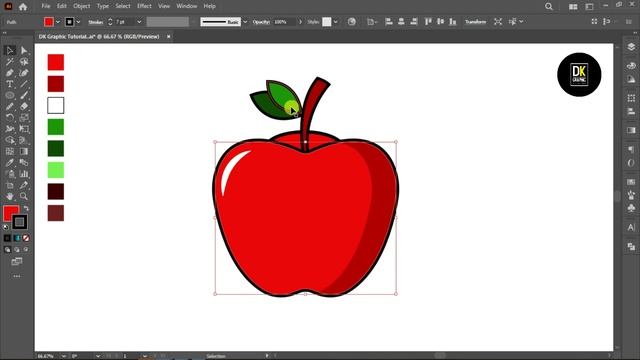640x360 pixels.
Task: Select the Pen tool
Action: click(10, 73)
